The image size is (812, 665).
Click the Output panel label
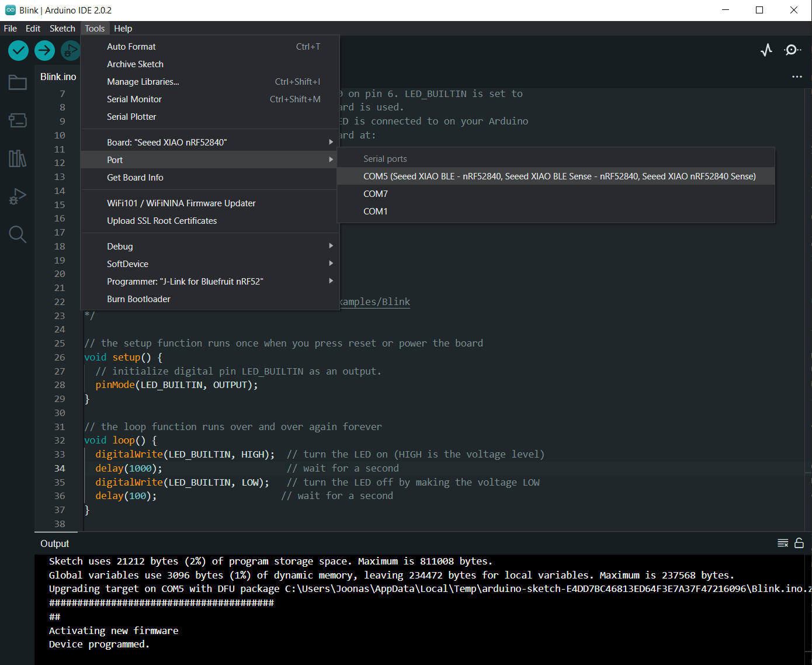[x=54, y=543]
